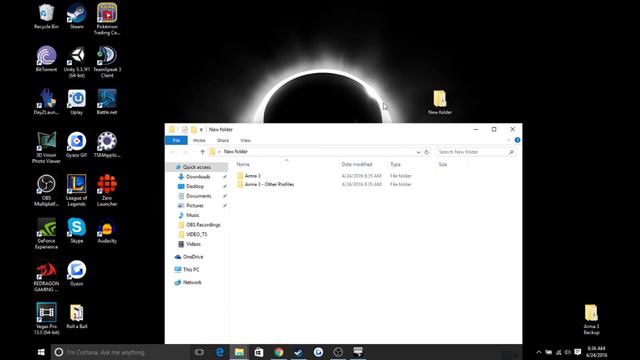Focus the Search New folder box
The image size is (640, 360).
tap(476, 152)
